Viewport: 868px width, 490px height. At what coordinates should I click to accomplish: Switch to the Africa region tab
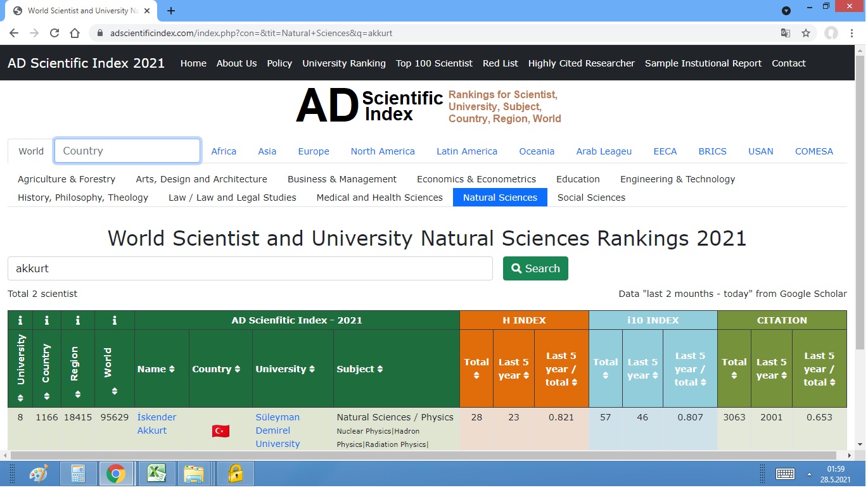pos(224,151)
